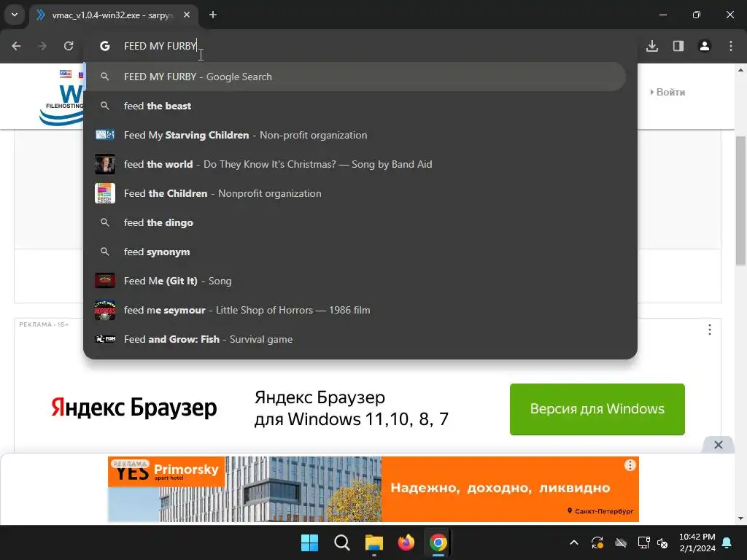Click the OneDrive cloud tray icon
747x560 pixels.
pyautogui.click(x=620, y=542)
